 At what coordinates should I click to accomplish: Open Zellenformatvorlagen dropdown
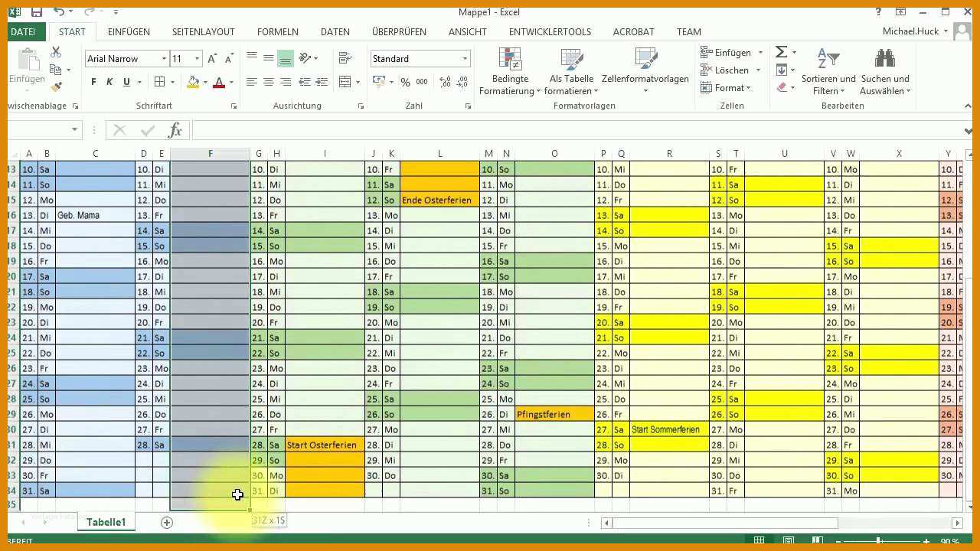645,72
